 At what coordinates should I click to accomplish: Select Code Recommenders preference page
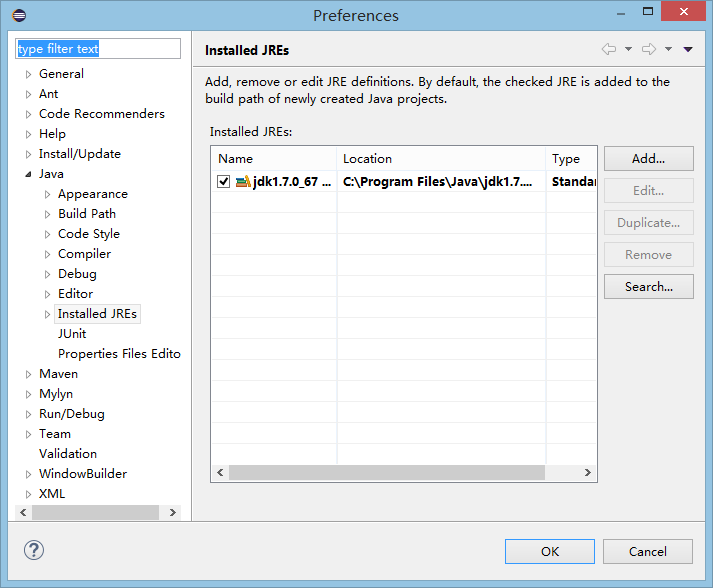click(102, 114)
